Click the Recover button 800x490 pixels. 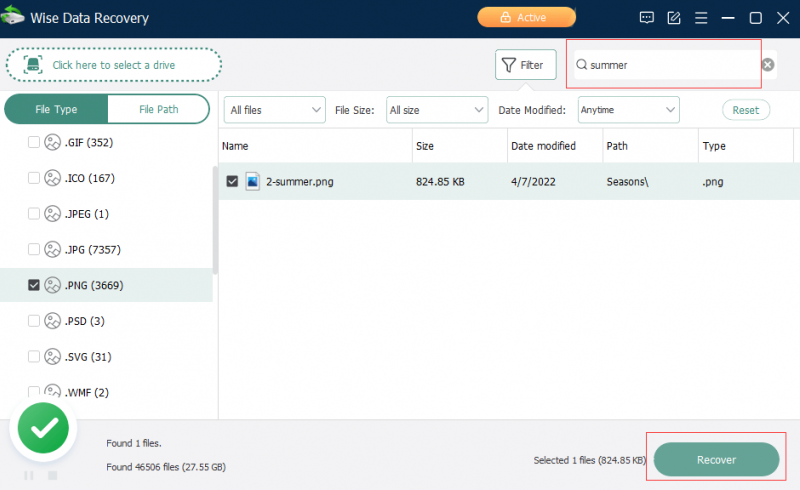(716, 459)
